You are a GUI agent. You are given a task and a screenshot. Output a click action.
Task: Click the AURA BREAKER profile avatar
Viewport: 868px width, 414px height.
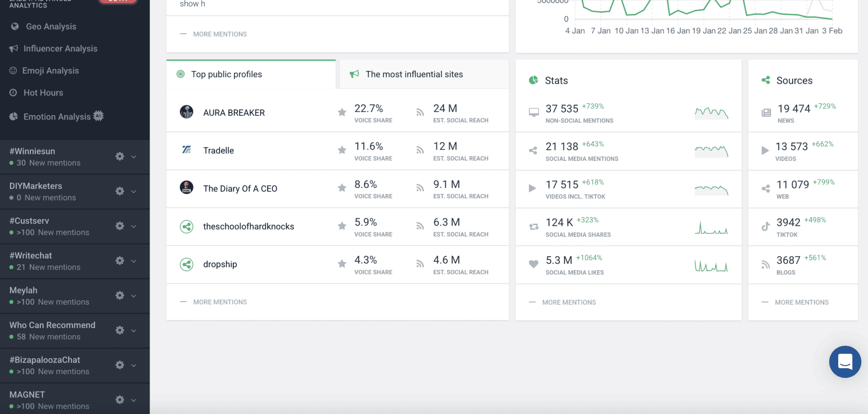click(186, 112)
